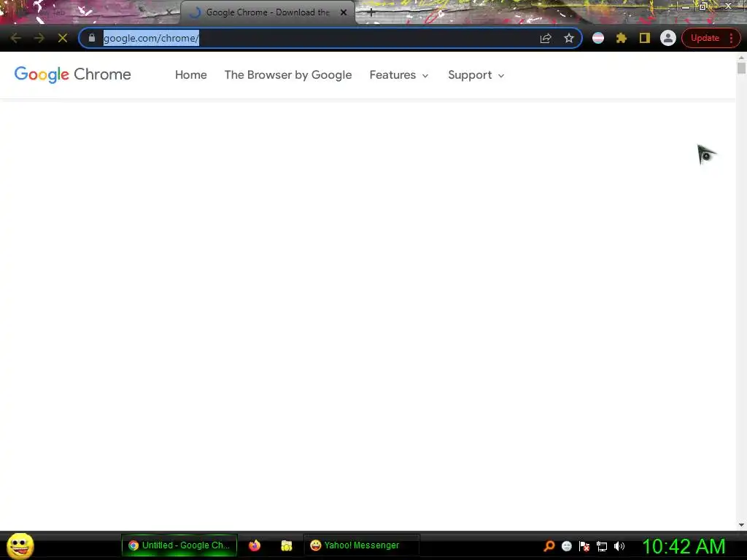
Task: Click the orange search tray icon
Action: (549, 545)
